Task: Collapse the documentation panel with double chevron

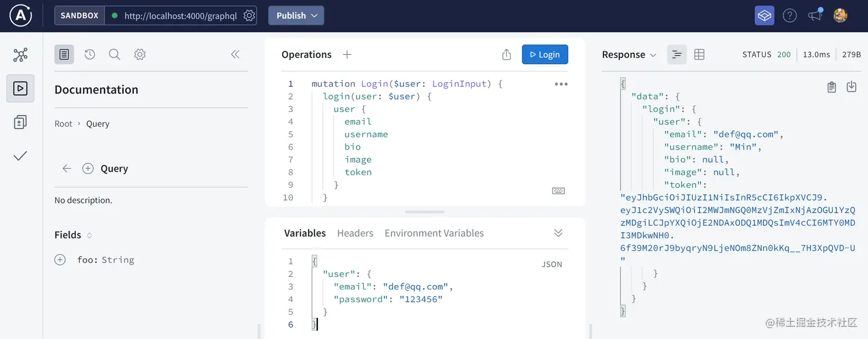Action: click(x=235, y=55)
